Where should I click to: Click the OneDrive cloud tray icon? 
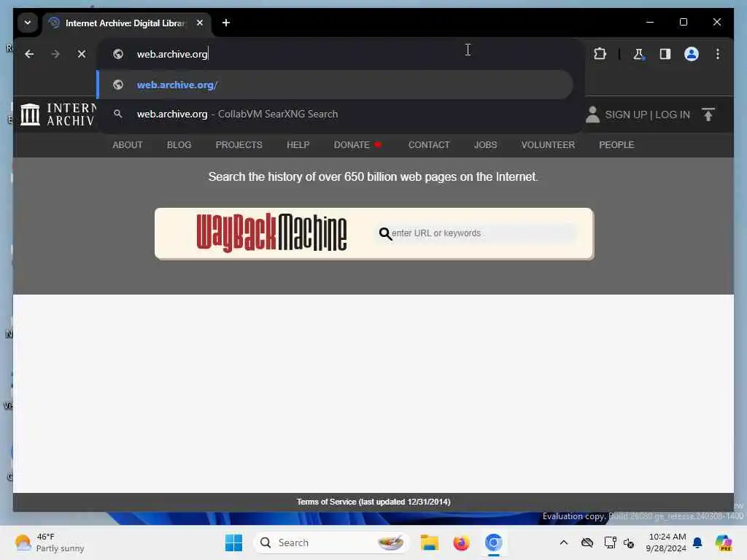coord(587,542)
